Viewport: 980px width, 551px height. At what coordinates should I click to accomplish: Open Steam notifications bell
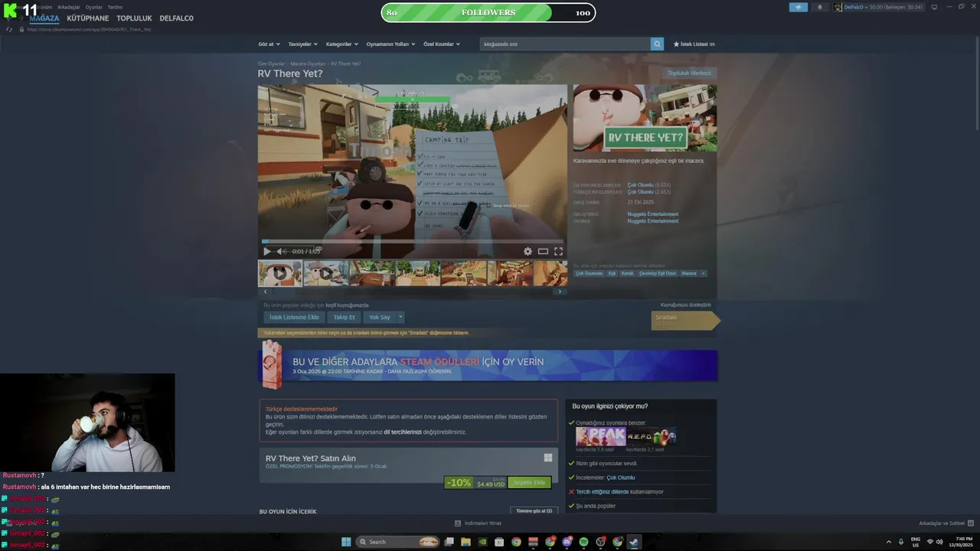point(820,7)
